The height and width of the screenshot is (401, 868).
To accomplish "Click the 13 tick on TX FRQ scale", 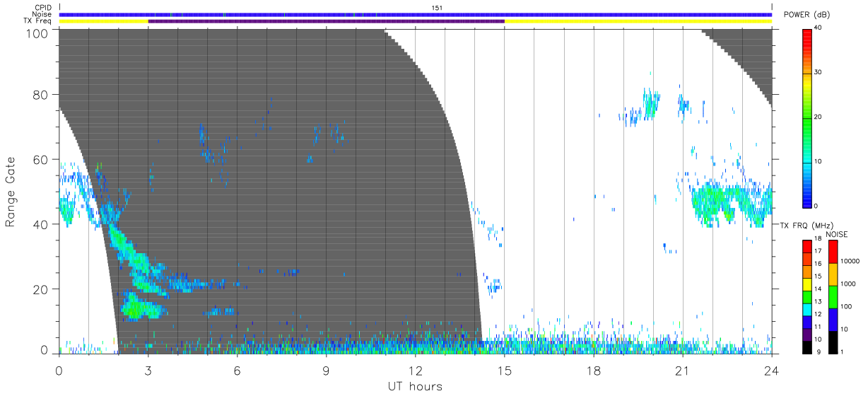I will [817, 301].
